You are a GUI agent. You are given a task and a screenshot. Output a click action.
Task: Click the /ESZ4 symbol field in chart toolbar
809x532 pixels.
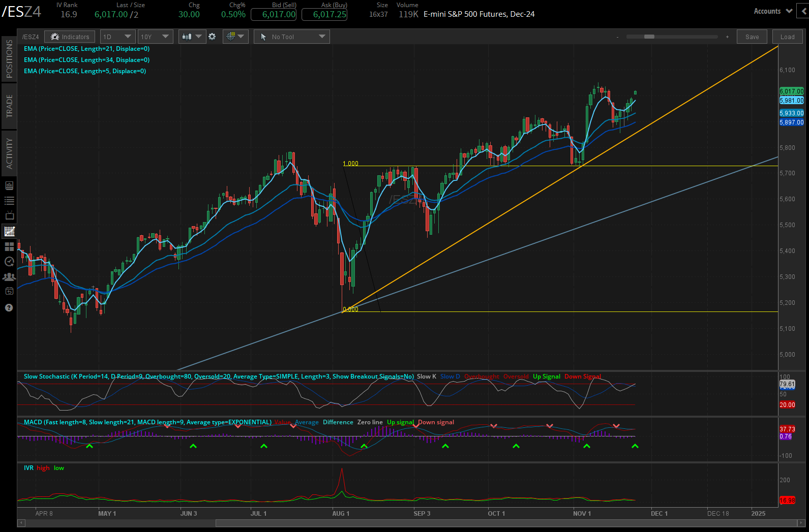point(31,37)
